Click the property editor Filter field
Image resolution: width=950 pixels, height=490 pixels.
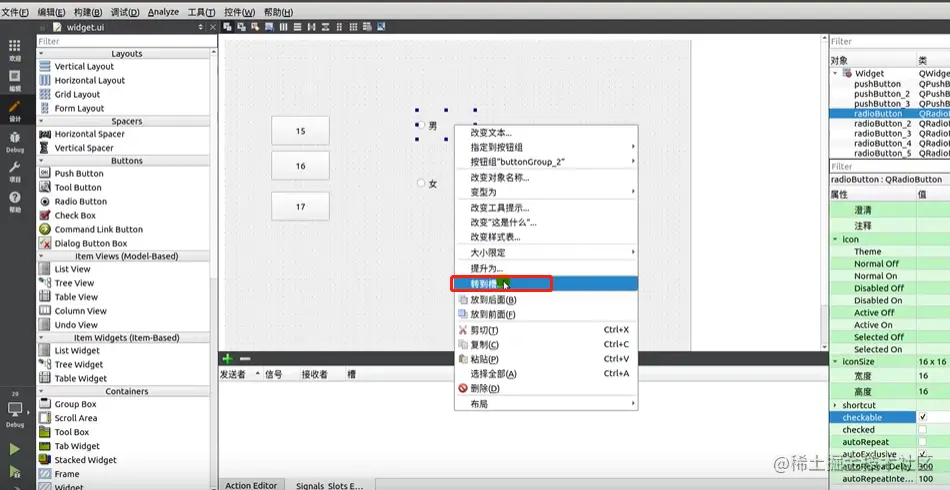tap(889, 166)
